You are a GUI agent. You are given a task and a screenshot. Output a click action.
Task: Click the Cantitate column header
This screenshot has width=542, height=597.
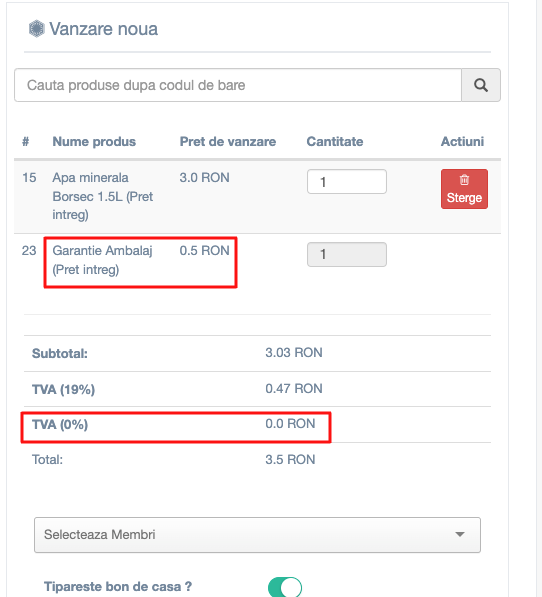[x=335, y=142]
